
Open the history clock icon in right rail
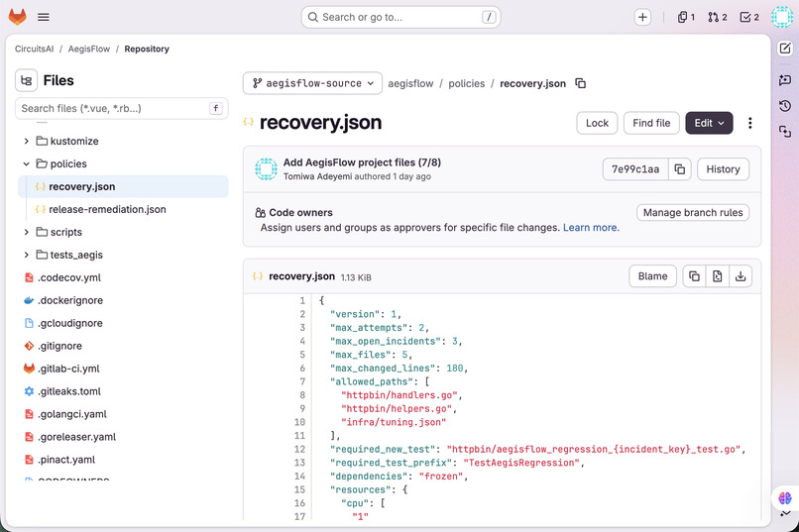(x=785, y=105)
